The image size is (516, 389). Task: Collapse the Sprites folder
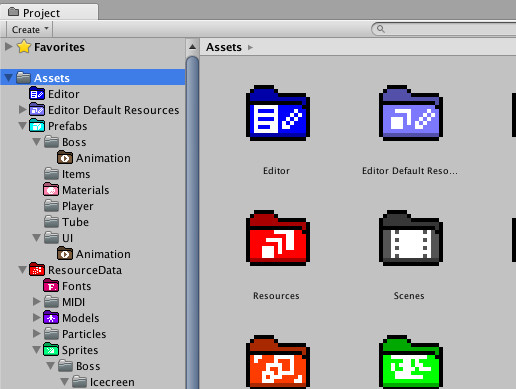[37, 350]
